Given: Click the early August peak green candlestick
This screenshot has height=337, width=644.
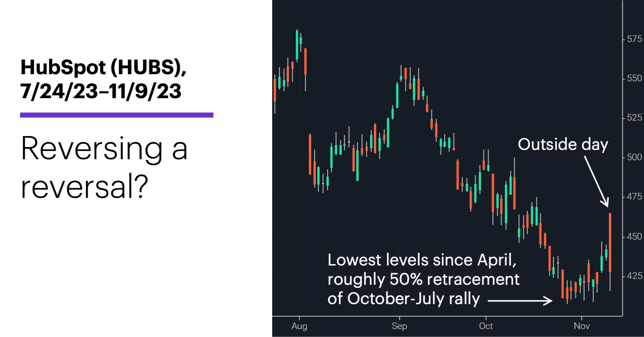Looking at the screenshot, I should click(297, 45).
